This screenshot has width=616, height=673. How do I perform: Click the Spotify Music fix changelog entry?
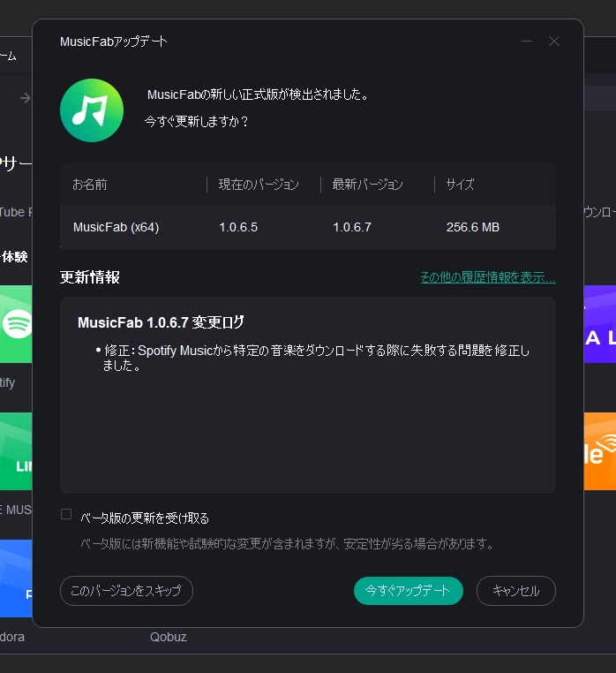point(312,358)
